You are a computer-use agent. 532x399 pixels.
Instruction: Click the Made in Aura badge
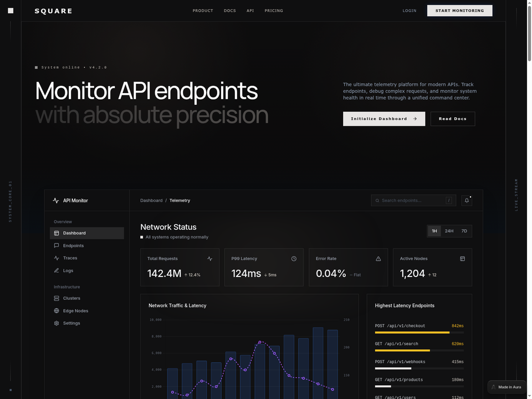pyautogui.click(x=507, y=387)
